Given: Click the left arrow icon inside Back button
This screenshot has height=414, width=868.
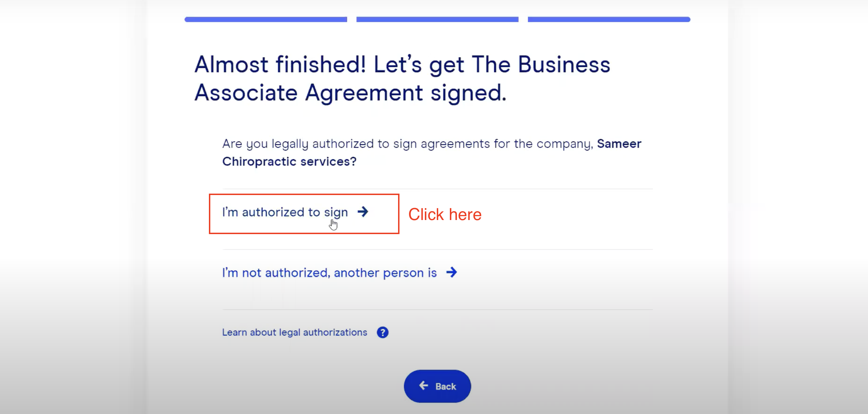Looking at the screenshot, I should (423, 386).
